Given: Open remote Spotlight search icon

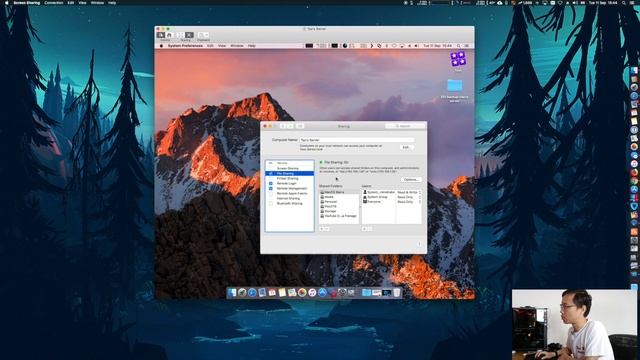Looking at the screenshot, I should coord(458,46).
